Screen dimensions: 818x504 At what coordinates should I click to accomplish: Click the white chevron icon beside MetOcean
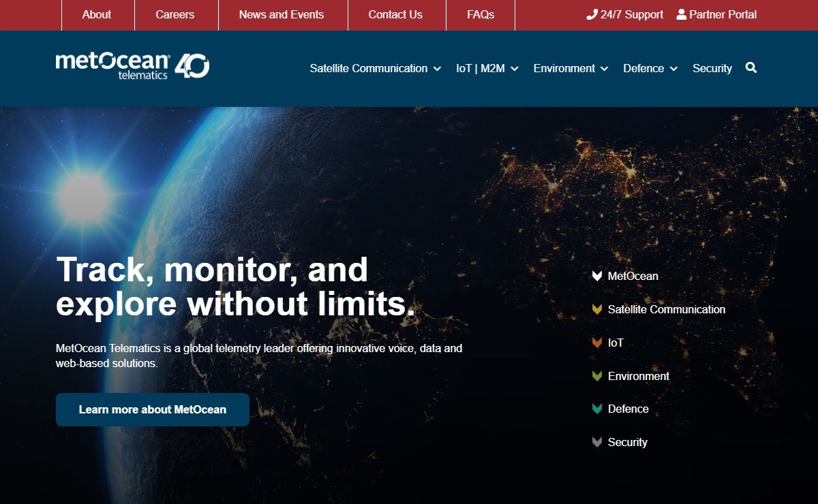[x=597, y=276]
